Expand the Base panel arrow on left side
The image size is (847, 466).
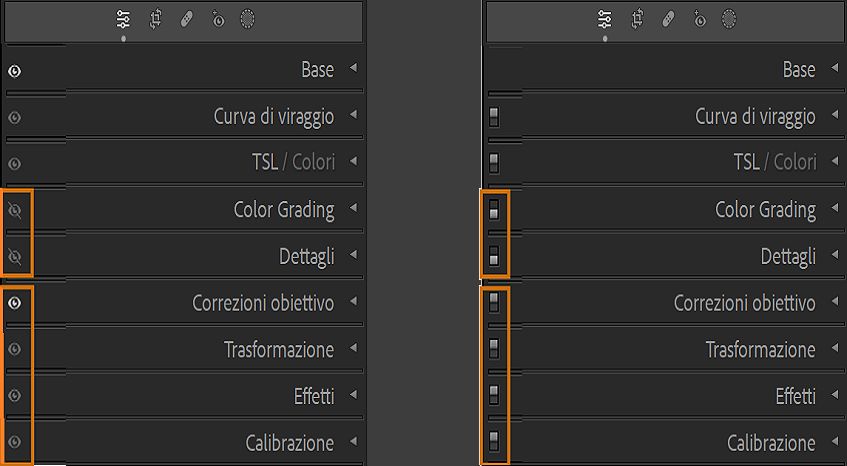point(353,69)
